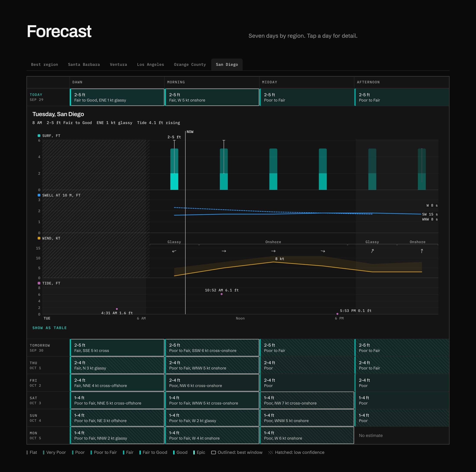This screenshot has height=472, width=476.
Task: Click the Outlined best window legend icon
Action: [x=214, y=452]
